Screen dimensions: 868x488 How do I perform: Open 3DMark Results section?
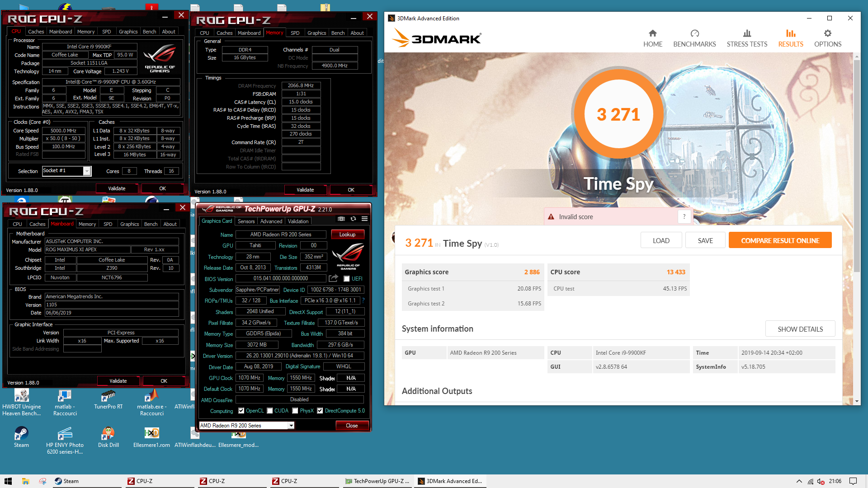click(790, 38)
